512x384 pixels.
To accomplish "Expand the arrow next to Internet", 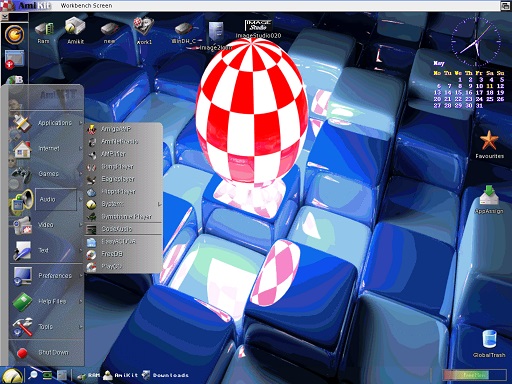I will pyautogui.click(x=80, y=148).
